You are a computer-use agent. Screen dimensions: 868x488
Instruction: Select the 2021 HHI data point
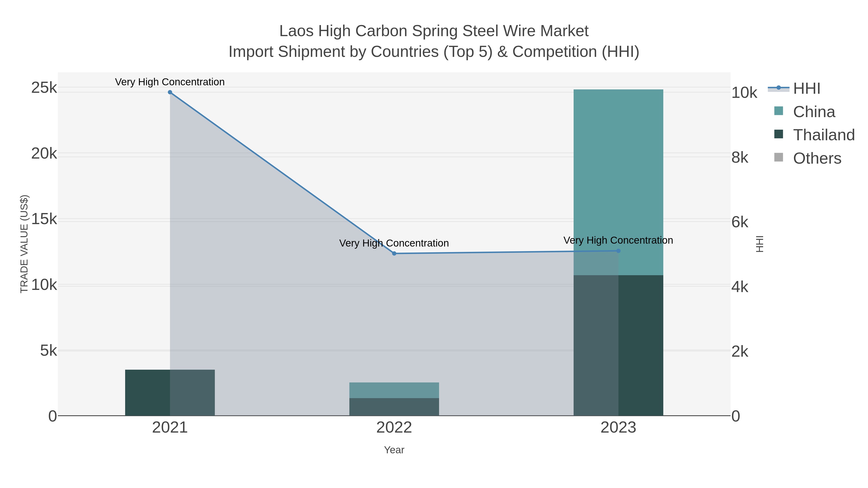[170, 92]
